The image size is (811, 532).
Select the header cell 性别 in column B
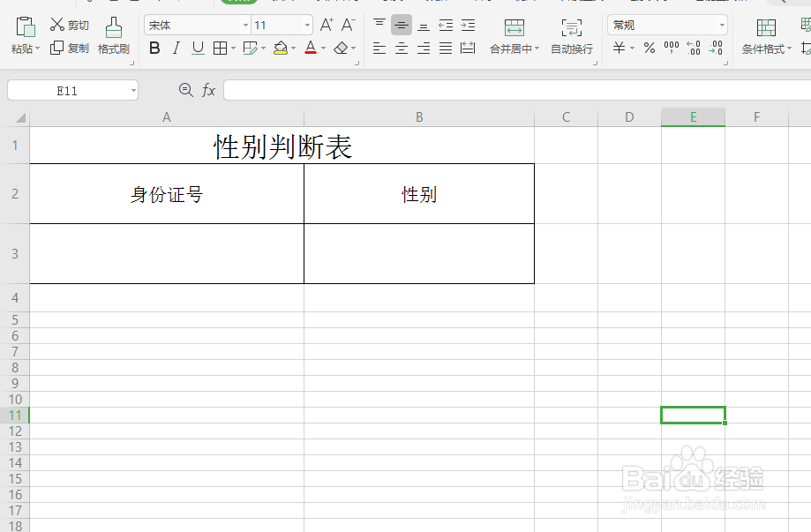pos(419,194)
